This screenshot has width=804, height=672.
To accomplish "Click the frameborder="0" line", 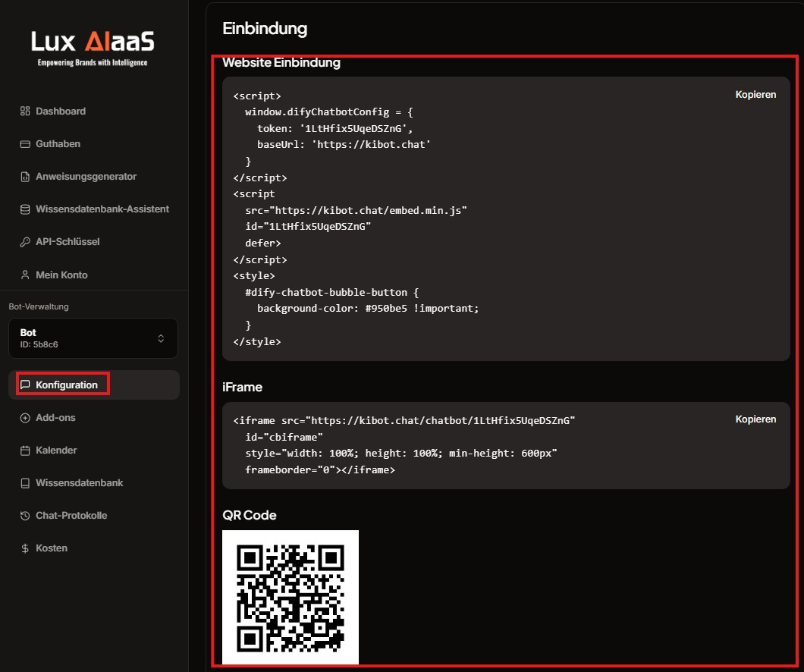I will (x=320, y=469).
